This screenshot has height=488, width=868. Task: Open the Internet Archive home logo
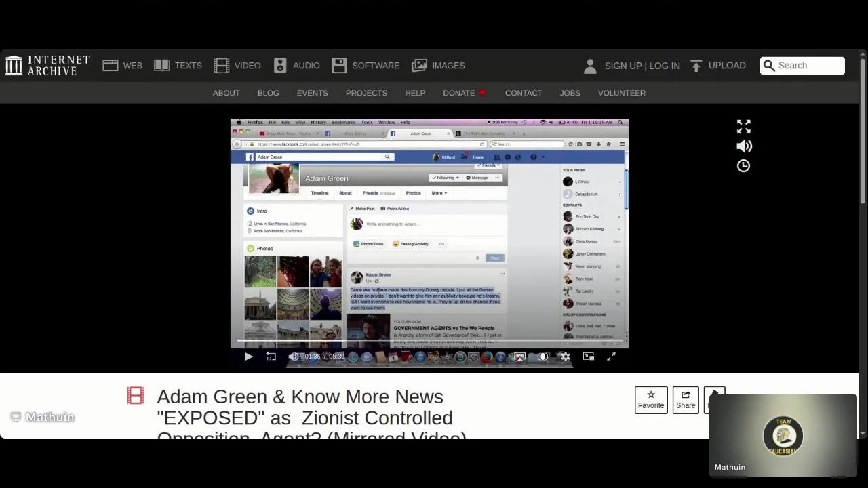[47, 66]
